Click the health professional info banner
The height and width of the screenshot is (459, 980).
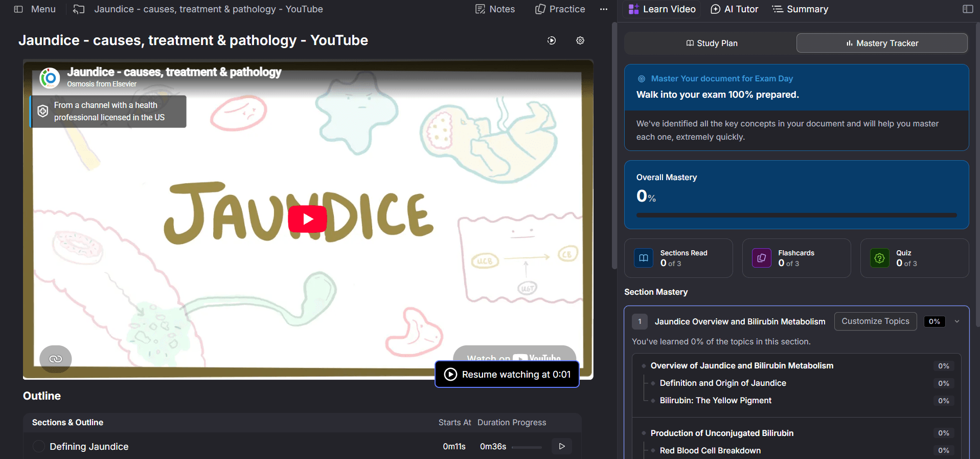[x=108, y=111]
